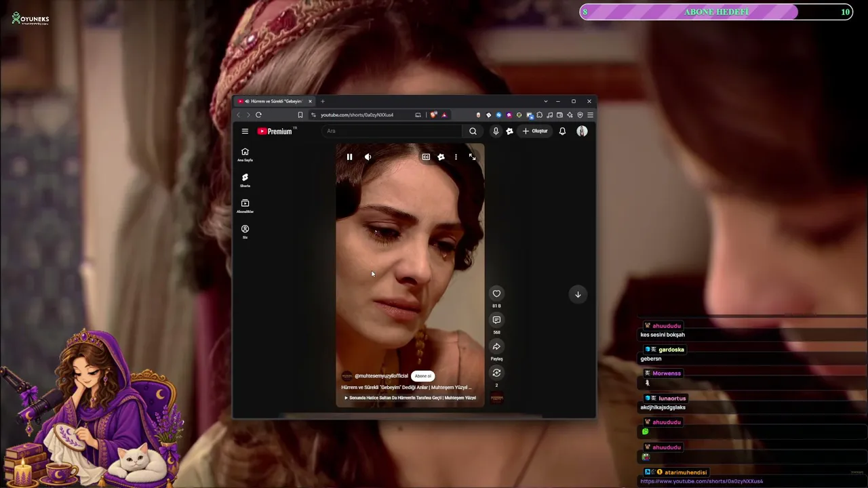
Task: Open Shorts in the sidebar
Action: pos(245,180)
